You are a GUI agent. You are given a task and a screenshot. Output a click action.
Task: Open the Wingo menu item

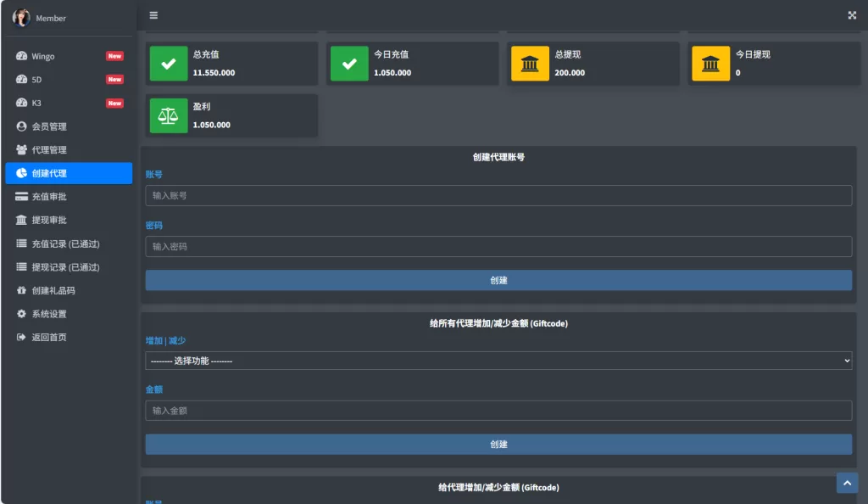[43, 56]
